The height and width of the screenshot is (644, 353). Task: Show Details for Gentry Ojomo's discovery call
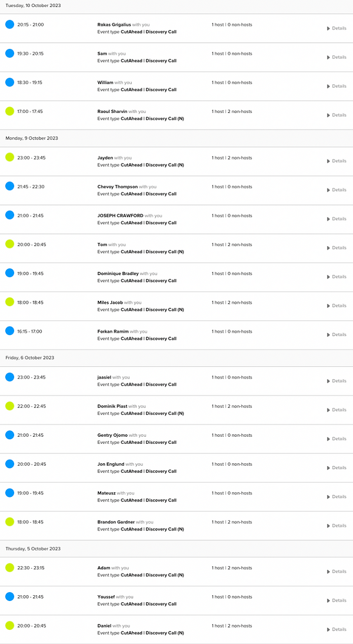tap(336, 439)
